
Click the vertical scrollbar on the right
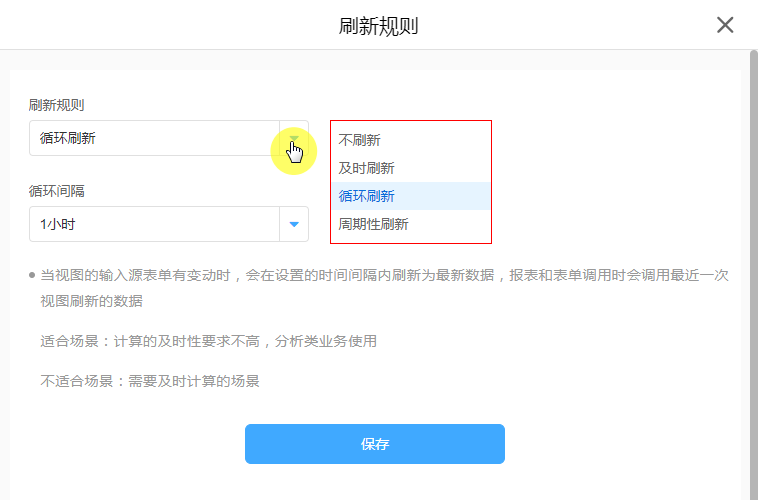pyautogui.click(x=753, y=270)
